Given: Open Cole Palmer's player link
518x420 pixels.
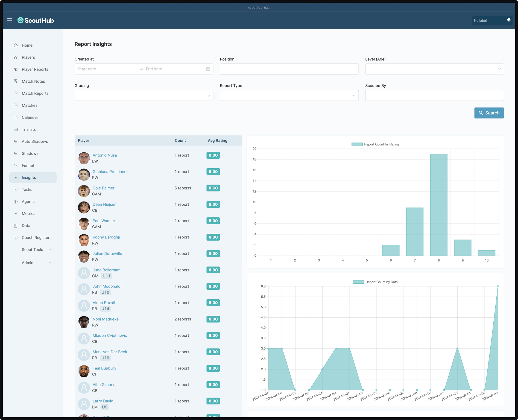Looking at the screenshot, I should point(103,188).
